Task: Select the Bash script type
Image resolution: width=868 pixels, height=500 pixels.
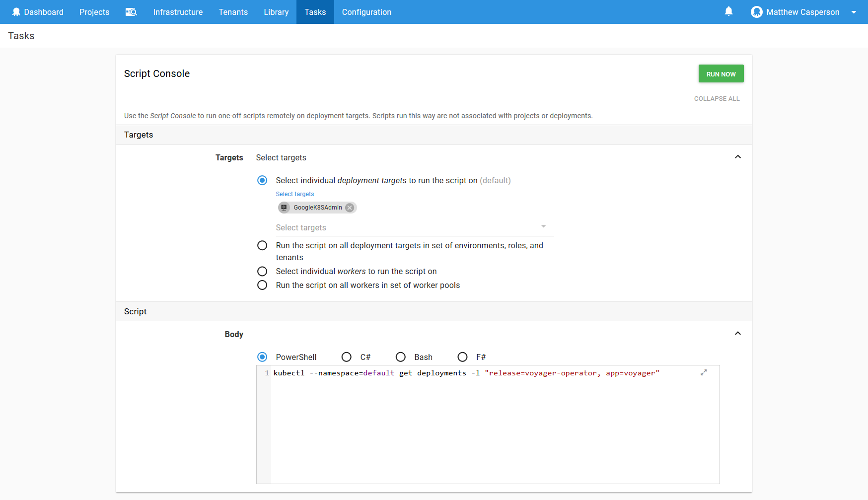Action: pos(401,357)
